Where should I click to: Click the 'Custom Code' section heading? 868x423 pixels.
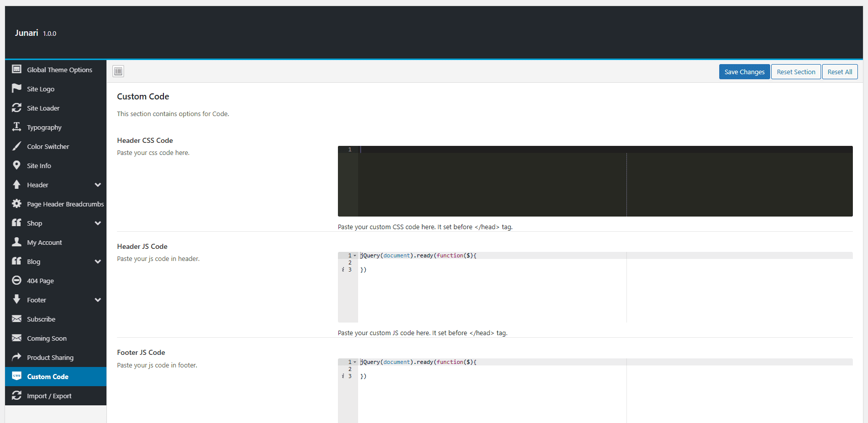[143, 96]
